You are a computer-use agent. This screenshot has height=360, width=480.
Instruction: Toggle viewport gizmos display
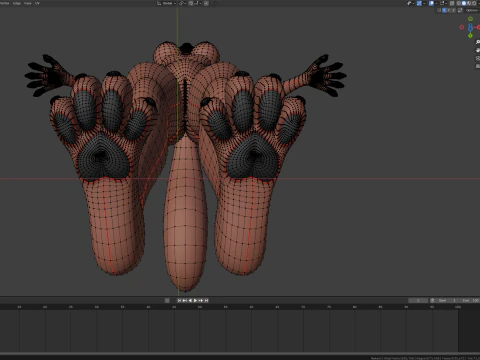tap(419, 3)
